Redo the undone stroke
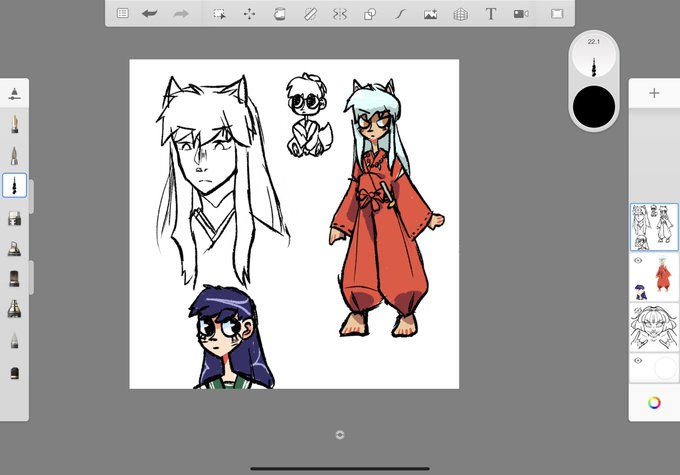Viewport: 680px width, 475px height. [x=181, y=14]
